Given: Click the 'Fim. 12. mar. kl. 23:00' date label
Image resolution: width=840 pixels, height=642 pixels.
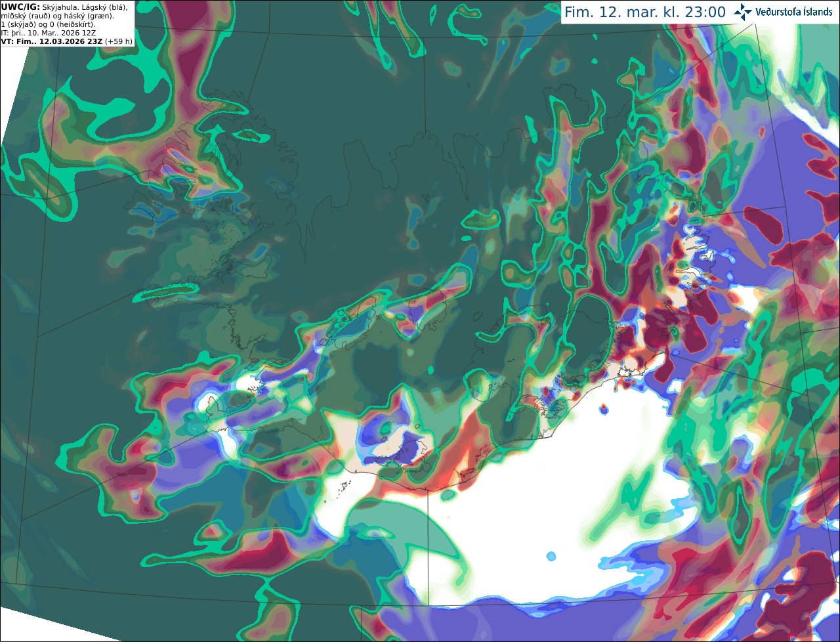Looking at the screenshot, I should [x=645, y=12].
